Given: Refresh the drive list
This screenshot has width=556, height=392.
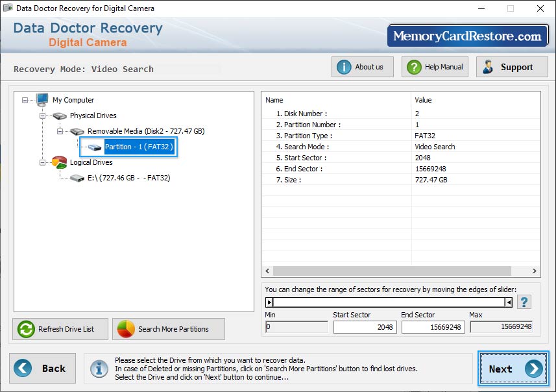Looking at the screenshot, I should (60, 329).
